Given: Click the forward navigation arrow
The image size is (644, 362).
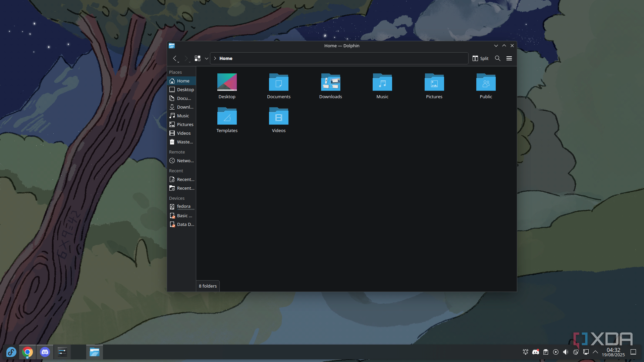Looking at the screenshot, I should point(186,58).
